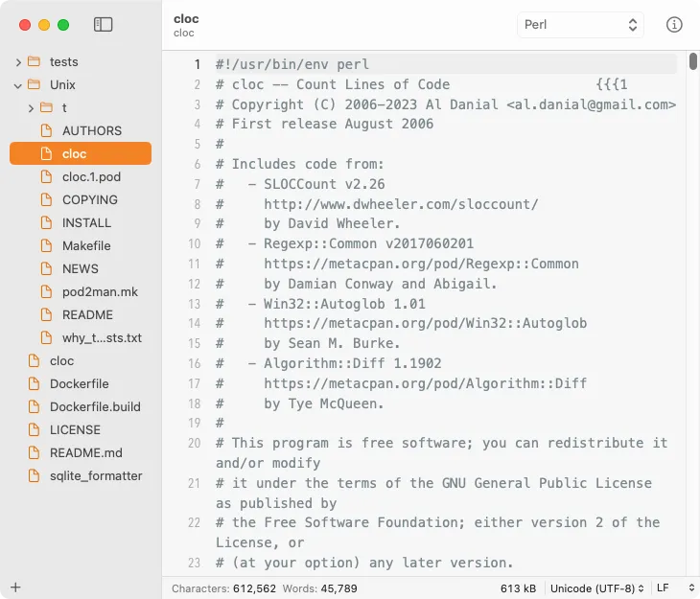Click the AUTHORS file icon
The height and width of the screenshot is (599, 700).
(46, 130)
